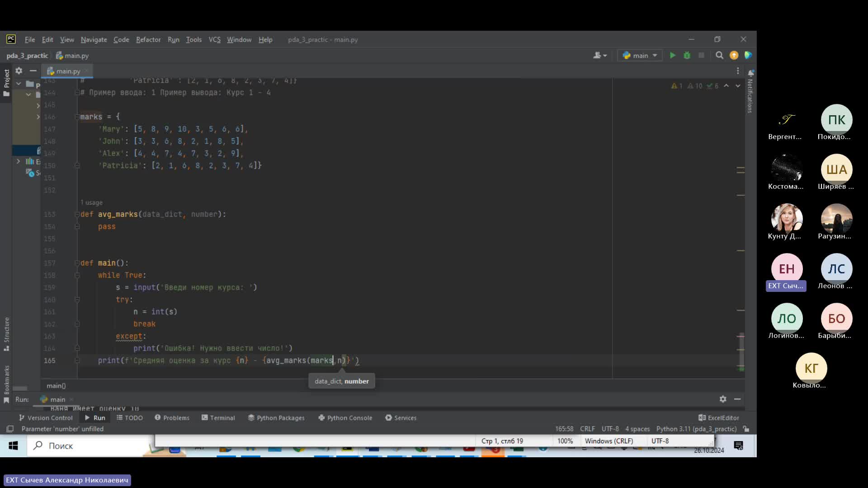
Task: Open the Problems tool window
Action: (172, 418)
